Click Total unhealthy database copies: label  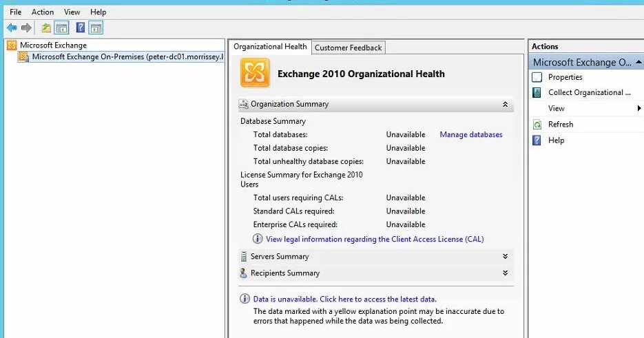[309, 161]
